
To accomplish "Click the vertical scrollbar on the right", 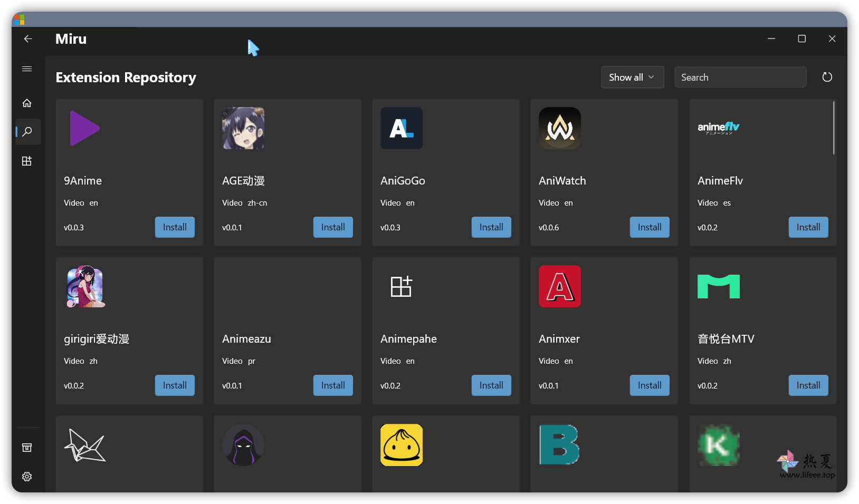I will (x=834, y=128).
